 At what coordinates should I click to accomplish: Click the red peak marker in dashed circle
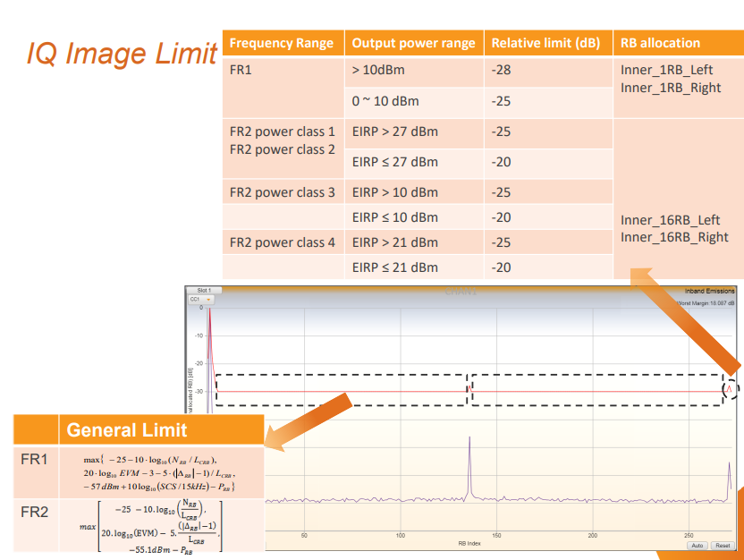[x=731, y=388]
